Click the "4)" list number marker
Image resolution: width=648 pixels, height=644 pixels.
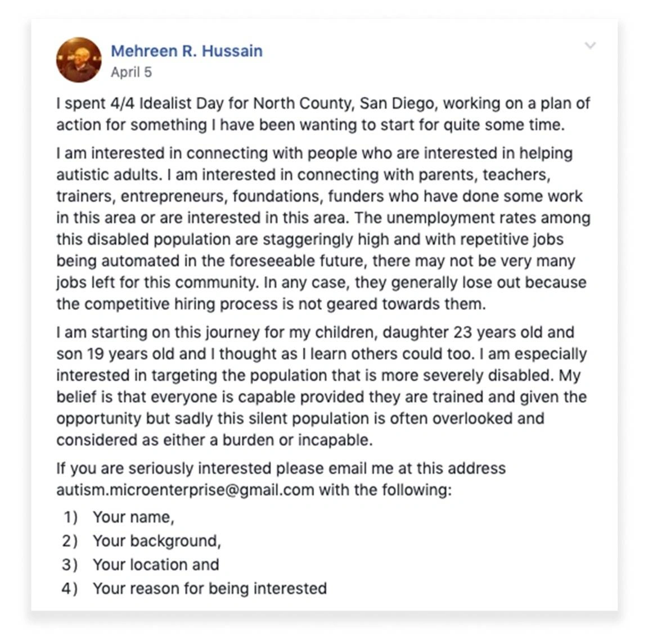click(69, 589)
